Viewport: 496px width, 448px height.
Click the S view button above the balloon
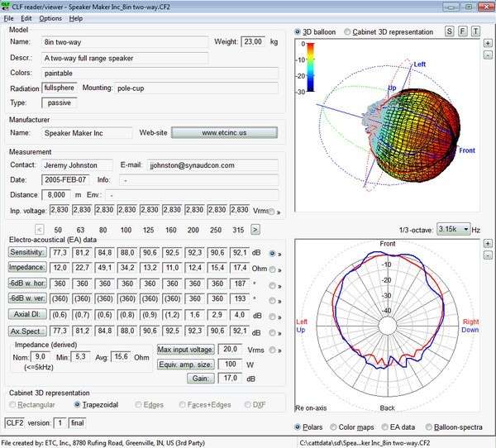click(x=451, y=31)
